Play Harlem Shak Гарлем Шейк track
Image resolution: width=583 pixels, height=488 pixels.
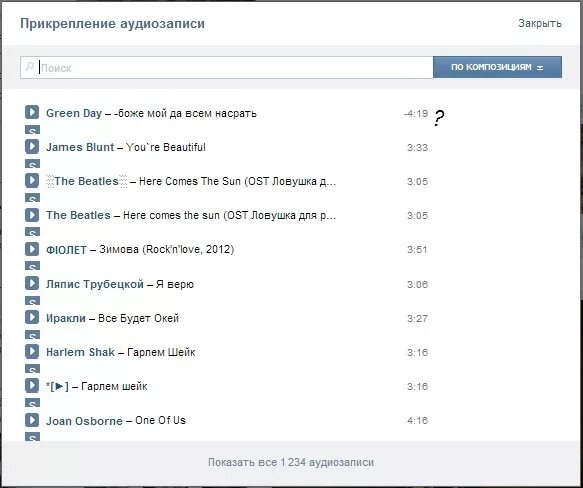[x=32, y=351]
